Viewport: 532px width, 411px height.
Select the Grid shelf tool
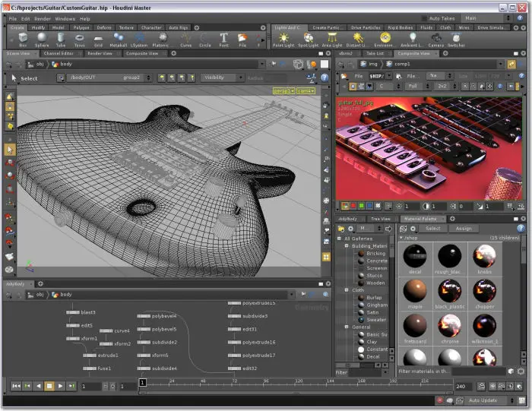(98, 40)
